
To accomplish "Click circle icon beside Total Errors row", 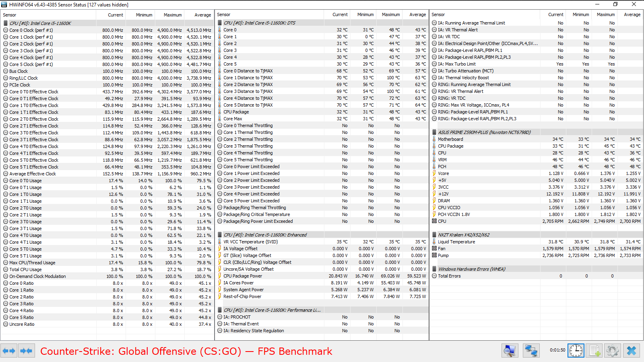I will coord(434,276).
